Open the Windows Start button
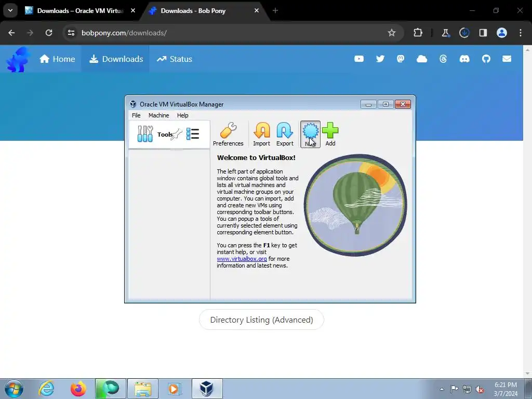 point(14,389)
